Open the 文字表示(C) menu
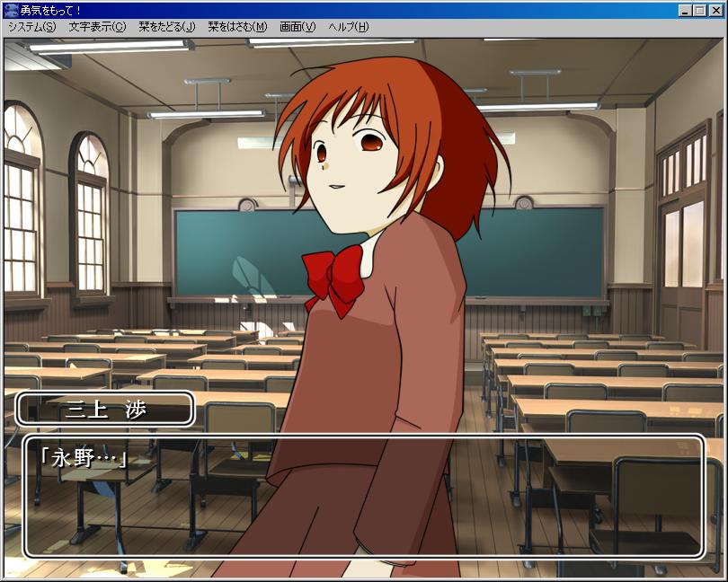The image size is (728, 582). click(x=97, y=27)
